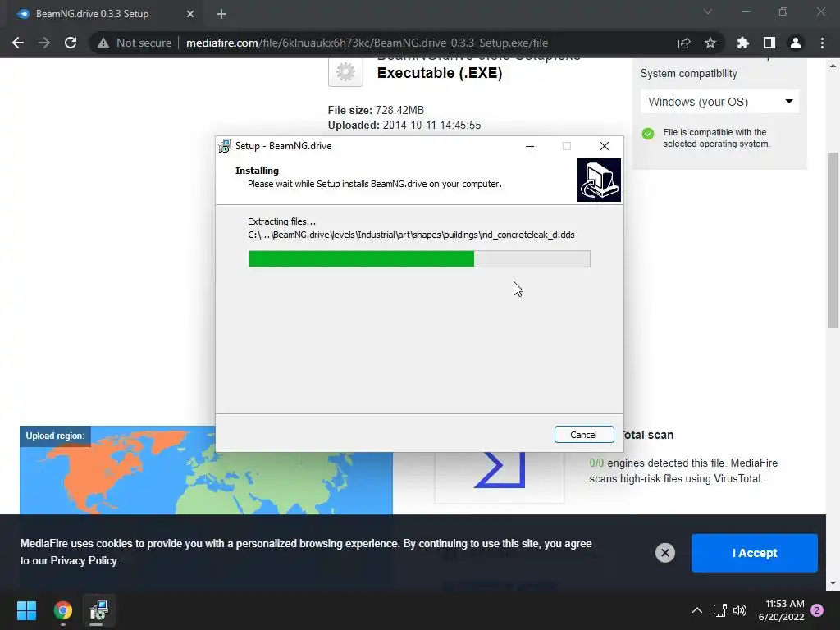Viewport: 840px width, 630px height.
Task: Open volume tray icon
Action: pyautogui.click(x=740, y=610)
